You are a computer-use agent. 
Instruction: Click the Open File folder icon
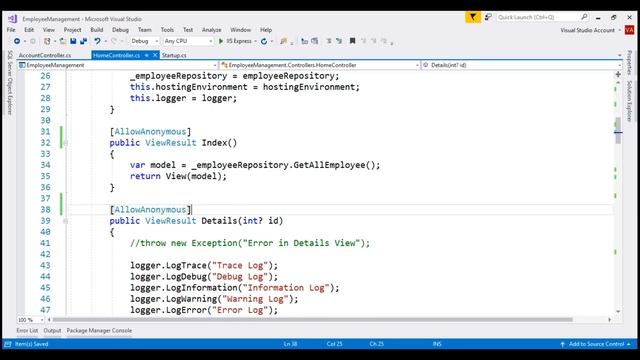[63, 41]
